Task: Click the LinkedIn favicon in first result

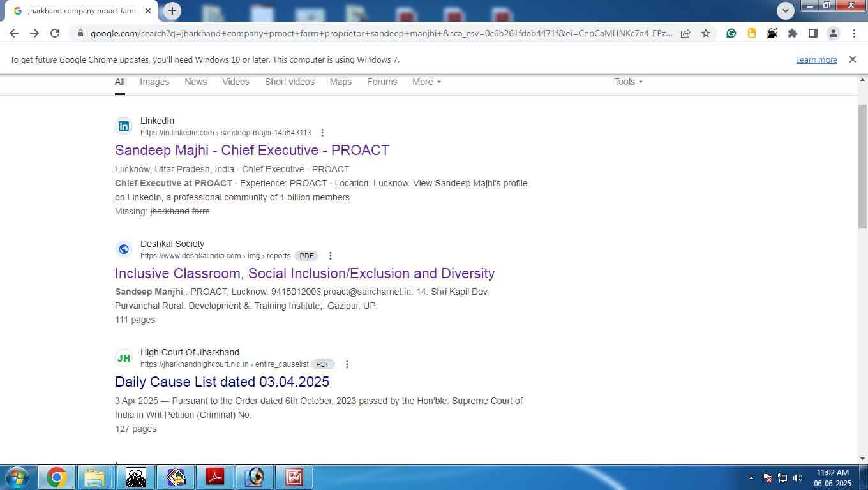Action: (124, 126)
